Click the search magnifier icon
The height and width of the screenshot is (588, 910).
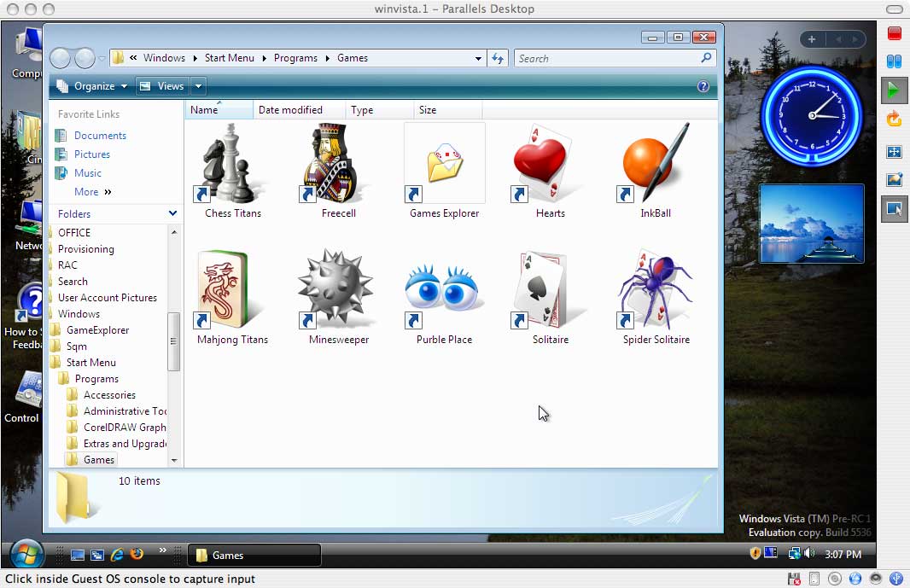(706, 58)
